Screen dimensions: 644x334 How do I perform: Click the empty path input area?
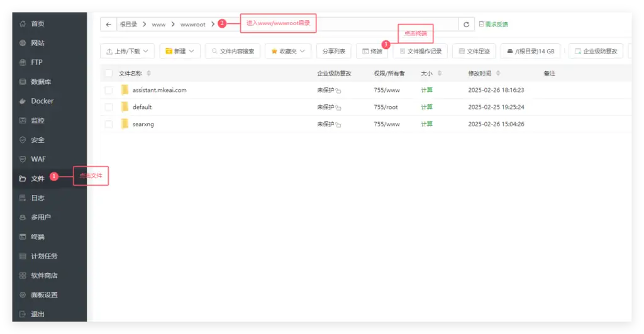(x=386, y=25)
